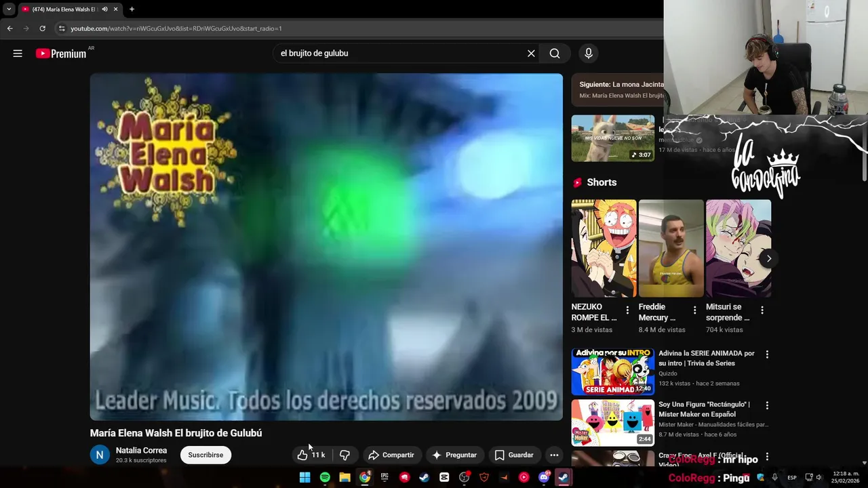The image size is (868, 488).
Task: Share the video using Compartir
Action: [391, 455]
